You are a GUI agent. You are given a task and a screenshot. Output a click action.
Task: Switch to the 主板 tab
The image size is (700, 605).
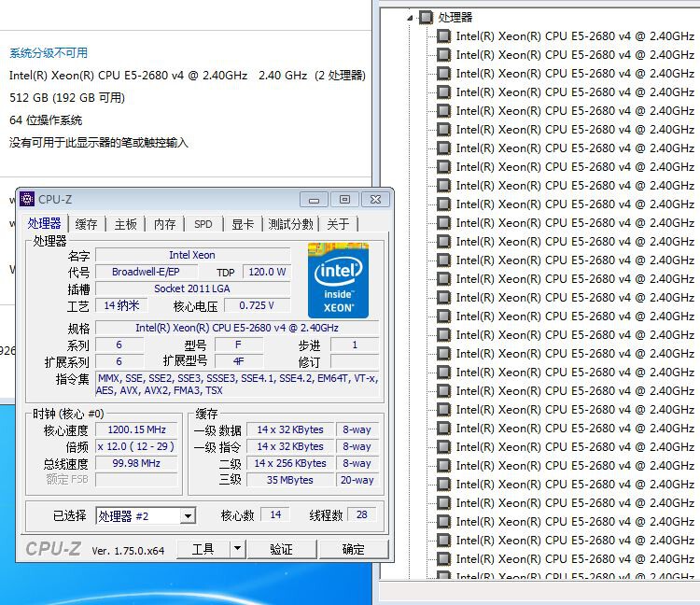(x=125, y=224)
